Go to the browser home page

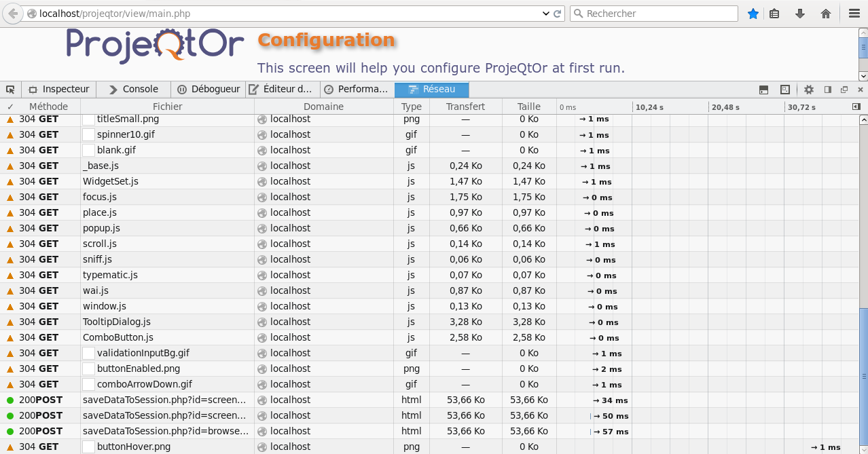[826, 14]
